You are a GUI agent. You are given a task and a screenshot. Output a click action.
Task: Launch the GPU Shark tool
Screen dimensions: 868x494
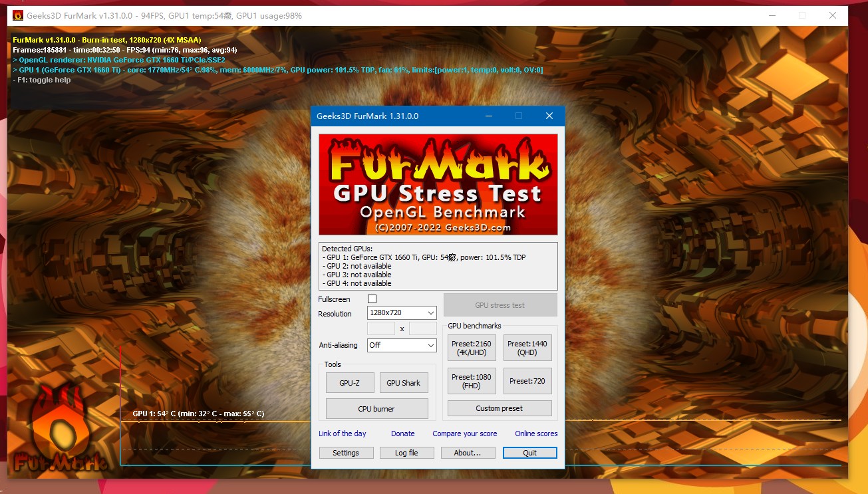404,383
